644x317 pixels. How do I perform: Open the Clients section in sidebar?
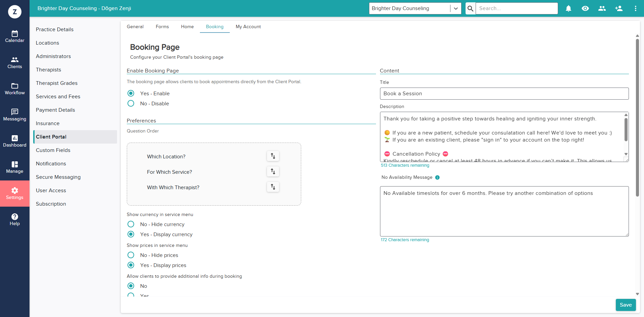(15, 62)
